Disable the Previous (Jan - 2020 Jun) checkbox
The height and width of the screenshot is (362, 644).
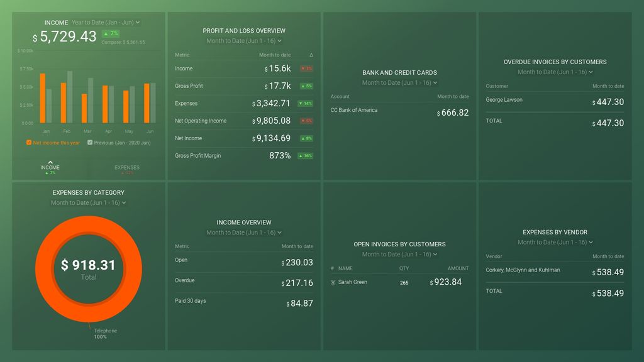89,143
